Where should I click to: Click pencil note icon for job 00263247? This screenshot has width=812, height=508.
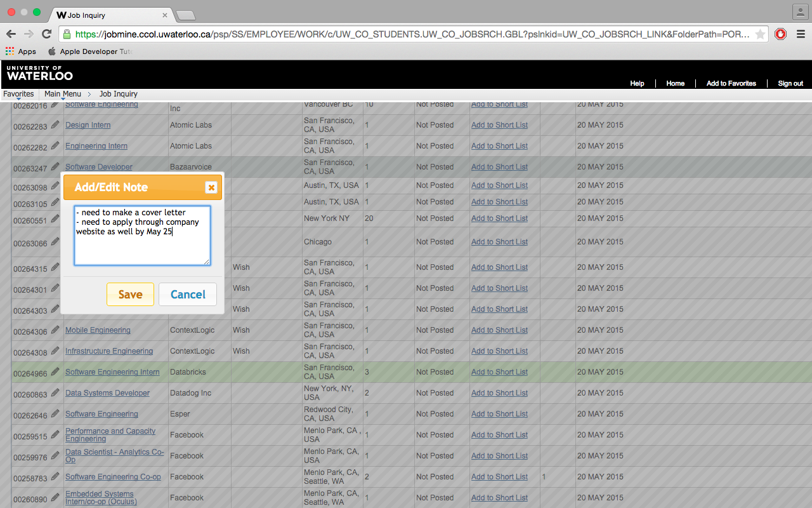(x=56, y=167)
